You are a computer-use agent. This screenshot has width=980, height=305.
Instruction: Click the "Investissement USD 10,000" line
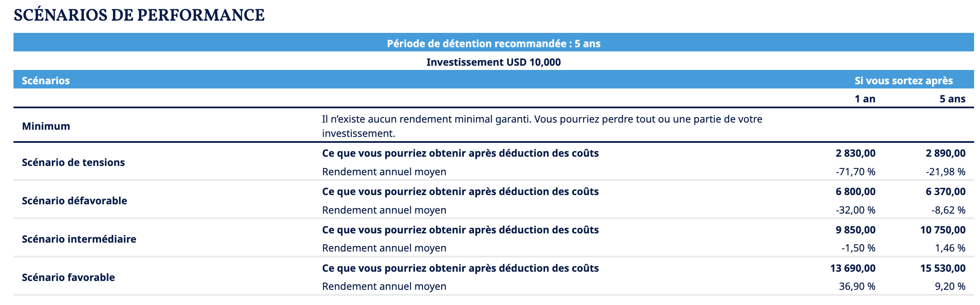tap(493, 62)
